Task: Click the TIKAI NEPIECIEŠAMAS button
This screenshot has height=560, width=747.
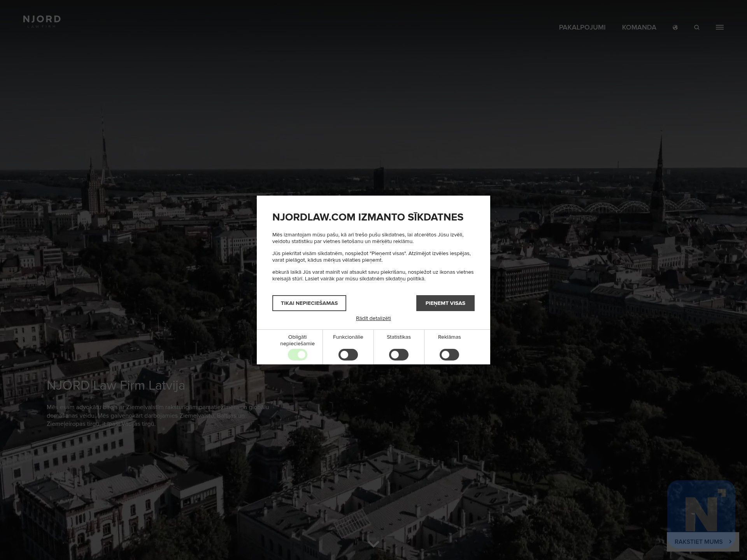Action: [x=309, y=303]
